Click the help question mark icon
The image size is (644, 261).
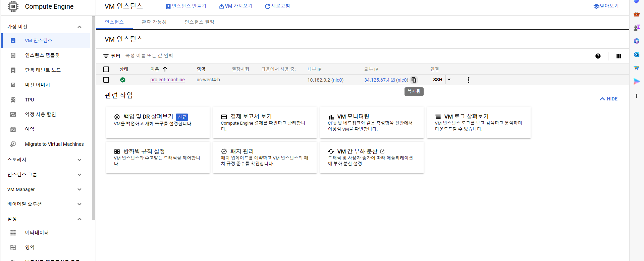598,56
